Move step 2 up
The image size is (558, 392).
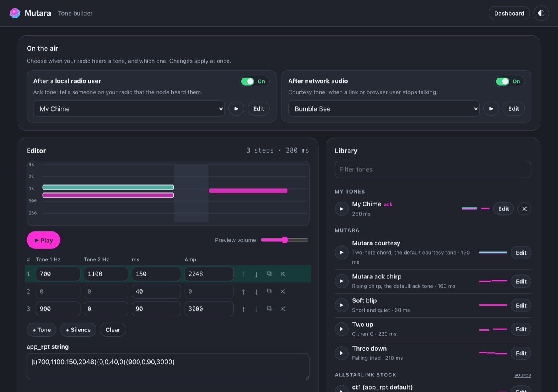(x=243, y=292)
